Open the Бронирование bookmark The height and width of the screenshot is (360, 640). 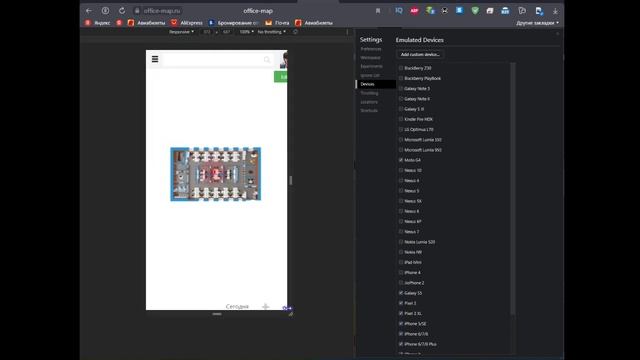234,23
